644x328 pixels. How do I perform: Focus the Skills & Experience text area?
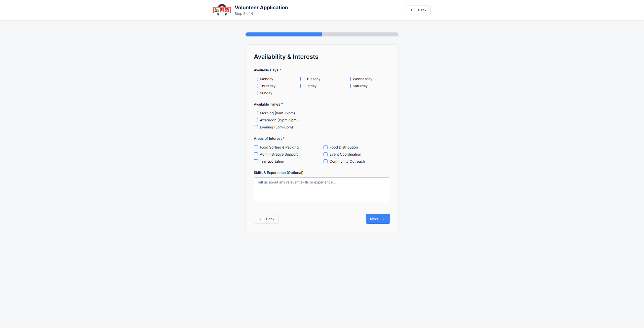click(x=322, y=190)
